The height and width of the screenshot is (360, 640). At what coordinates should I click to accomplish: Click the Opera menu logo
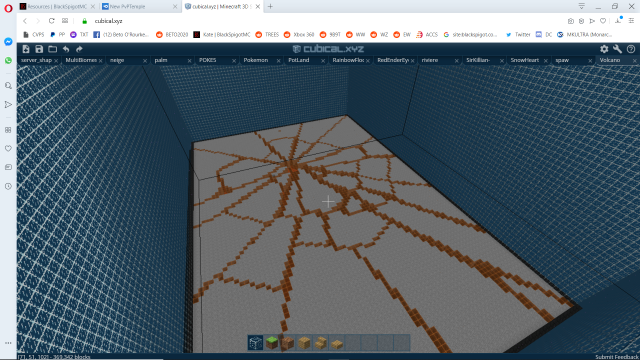[x=8, y=8]
